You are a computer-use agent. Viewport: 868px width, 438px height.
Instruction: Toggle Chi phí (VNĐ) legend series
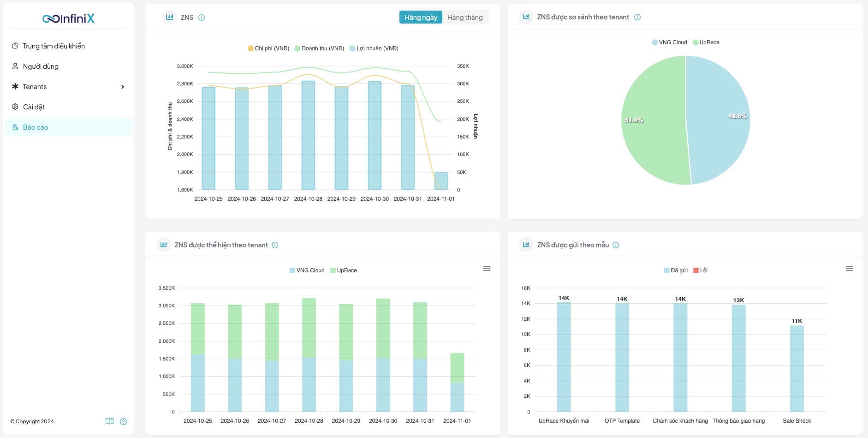tap(268, 48)
